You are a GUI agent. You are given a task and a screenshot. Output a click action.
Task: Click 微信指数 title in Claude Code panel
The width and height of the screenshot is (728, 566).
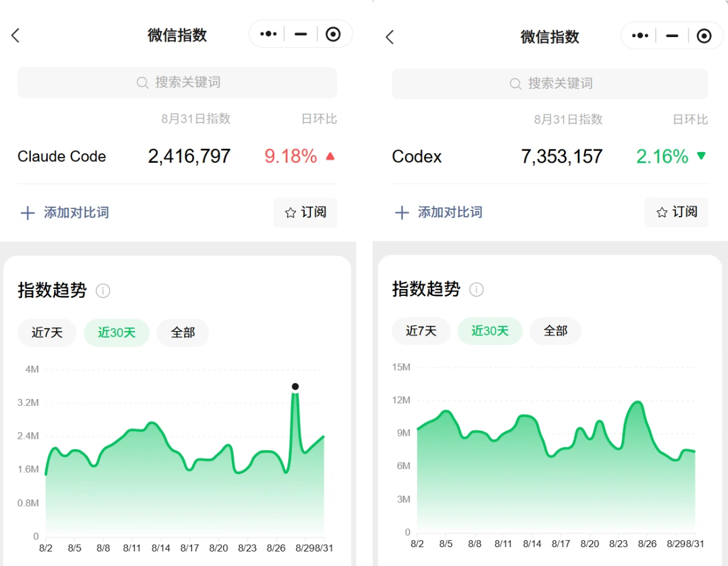177,35
